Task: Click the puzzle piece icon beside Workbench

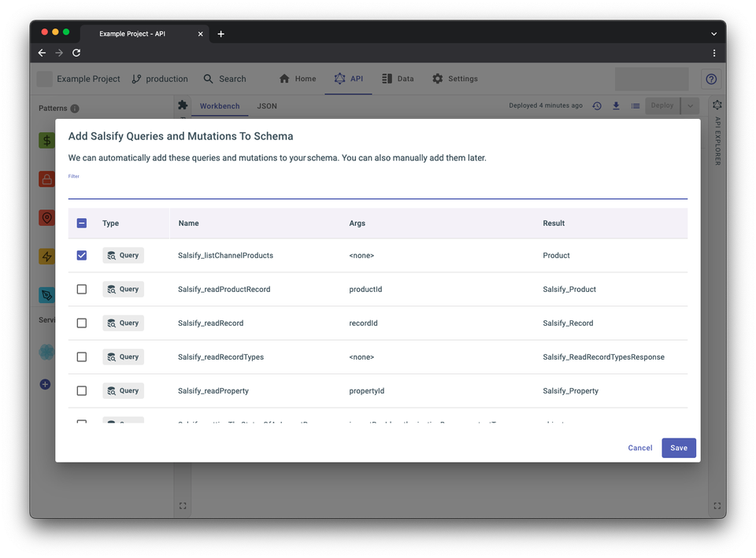Action: pyautogui.click(x=183, y=105)
